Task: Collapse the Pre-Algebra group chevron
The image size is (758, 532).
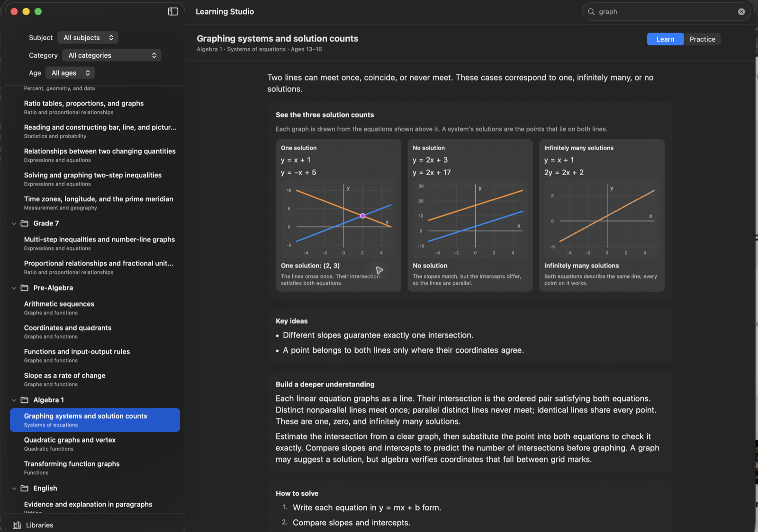Action: click(14, 288)
